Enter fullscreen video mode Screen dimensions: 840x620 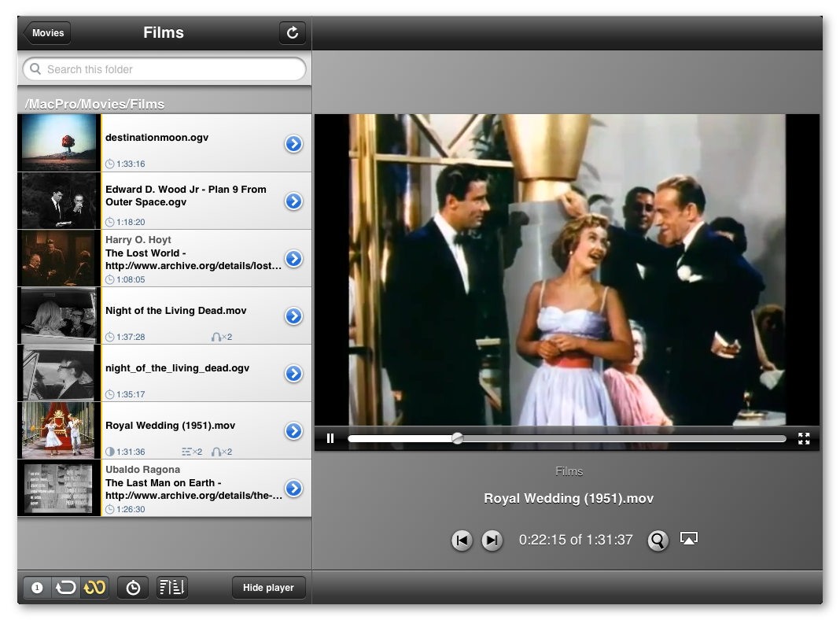coord(804,438)
